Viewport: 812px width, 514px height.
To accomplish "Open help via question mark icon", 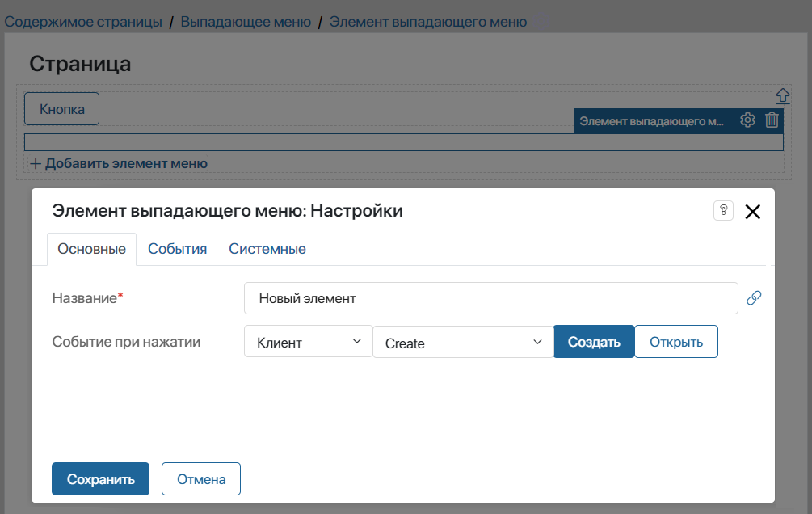I will point(723,210).
